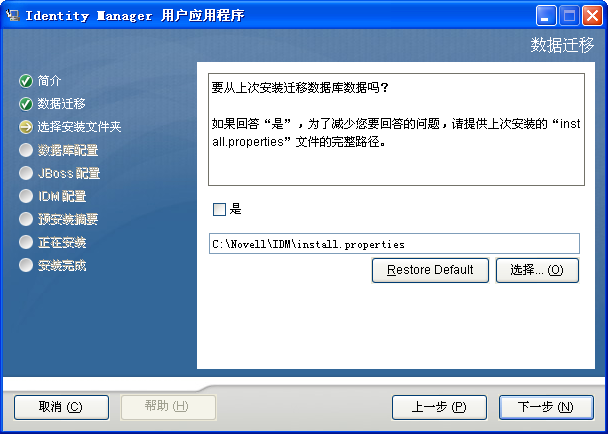608x434 pixels.
Task: Click the green checkmark icon beside 简介
Action: (x=26, y=81)
